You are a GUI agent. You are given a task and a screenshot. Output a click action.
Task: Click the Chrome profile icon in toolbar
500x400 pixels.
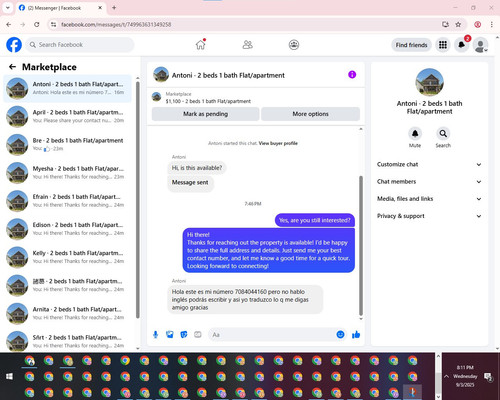coord(477,24)
